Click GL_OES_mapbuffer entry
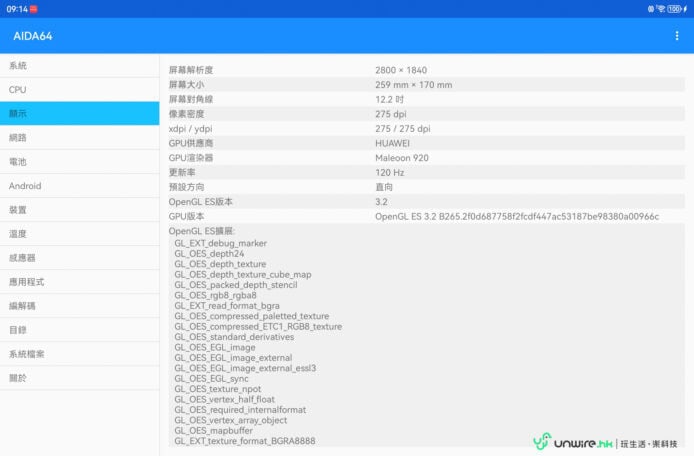The width and height of the screenshot is (694, 456). pyautogui.click(x=213, y=430)
